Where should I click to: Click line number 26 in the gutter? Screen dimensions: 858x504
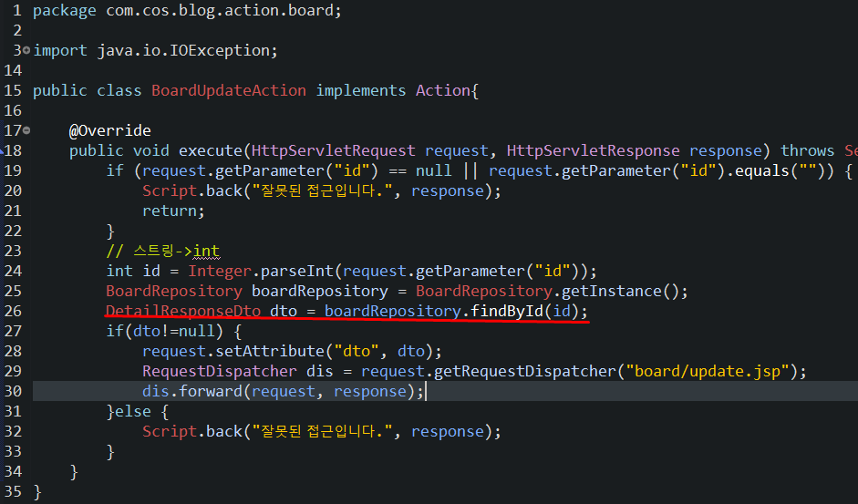(x=13, y=311)
